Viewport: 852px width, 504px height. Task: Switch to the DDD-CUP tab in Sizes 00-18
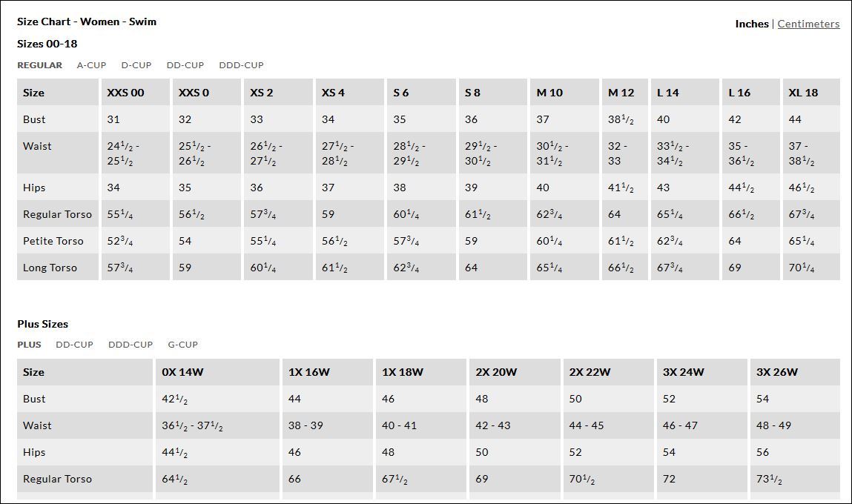[241, 65]
